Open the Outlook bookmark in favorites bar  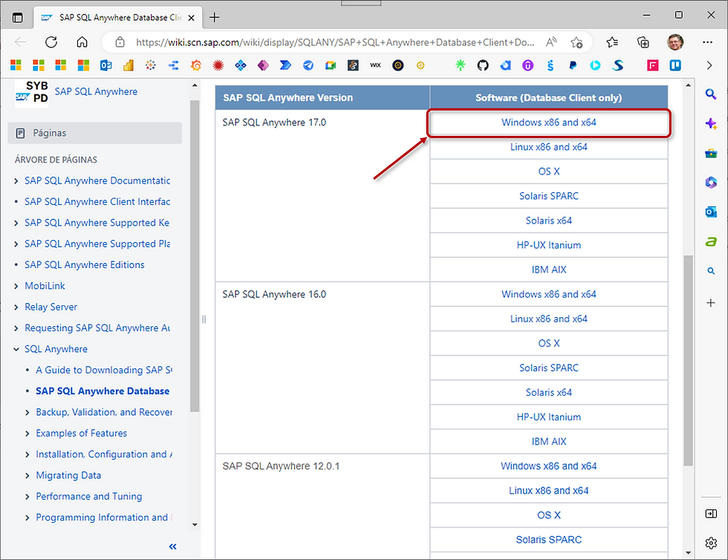point(105,65)
